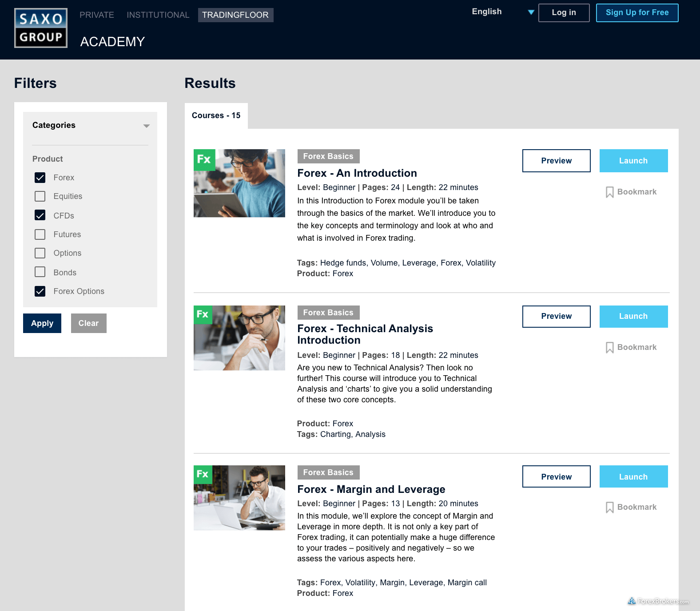Click the 'Results' heading
Viewport: 700px width, 611px height.
(210, 83)
